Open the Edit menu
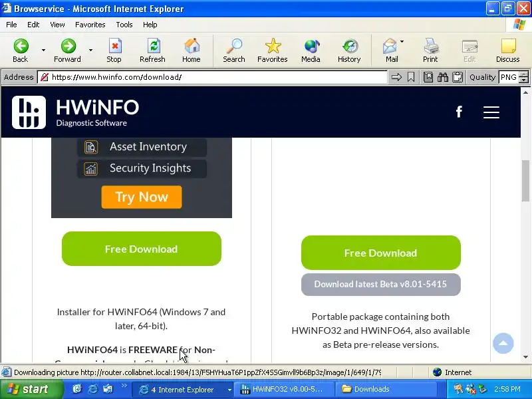 [33, 25]
